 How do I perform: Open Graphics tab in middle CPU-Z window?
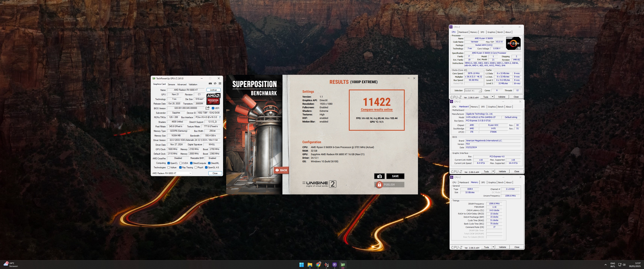coord(492,107)
